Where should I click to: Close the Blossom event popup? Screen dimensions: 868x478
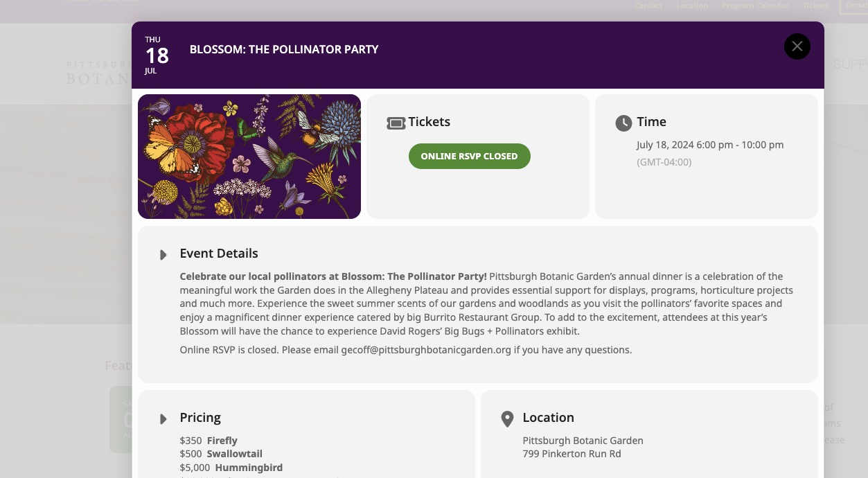pyautogui.click(x=797, y=46)
